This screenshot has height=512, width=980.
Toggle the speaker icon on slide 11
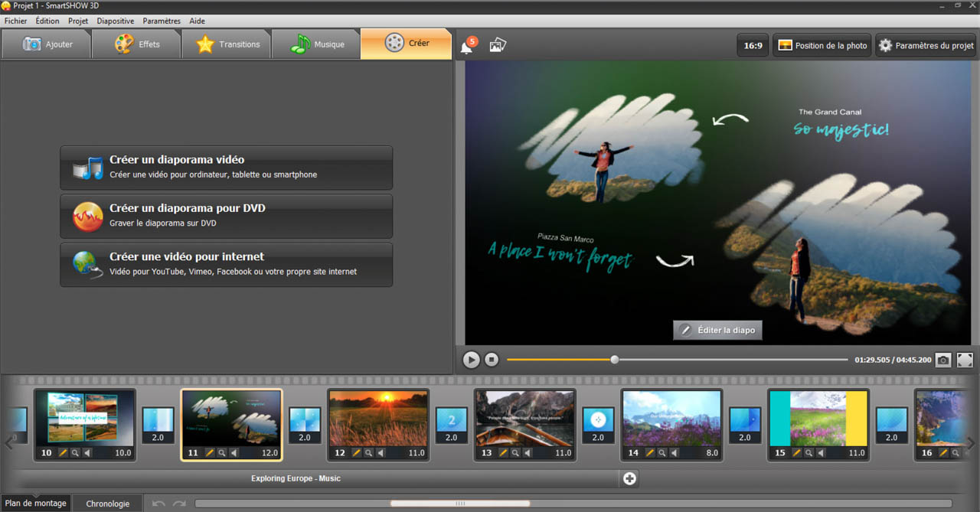click(234, 453)
